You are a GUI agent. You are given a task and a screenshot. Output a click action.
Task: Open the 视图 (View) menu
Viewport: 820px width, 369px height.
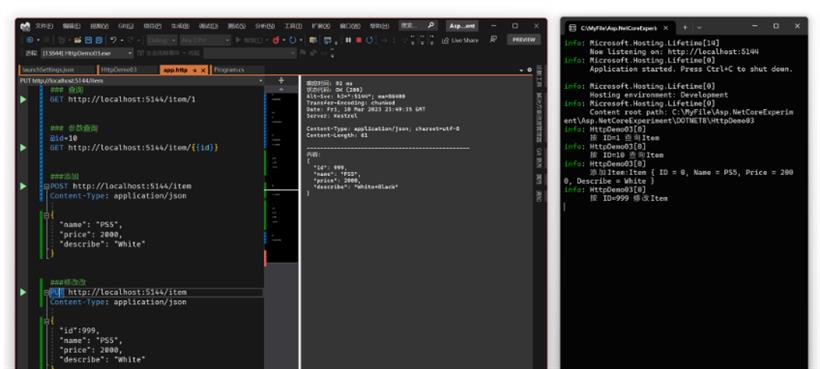(x=99, y=26)
